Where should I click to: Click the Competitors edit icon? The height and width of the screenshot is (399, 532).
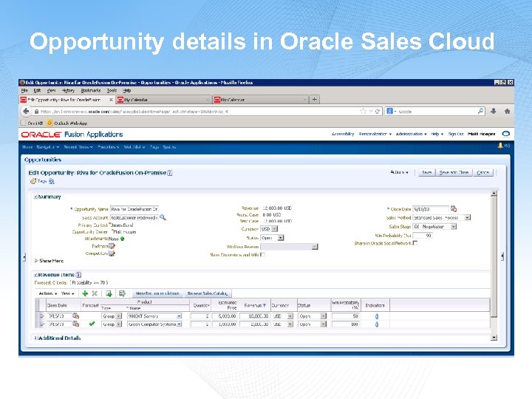pos(112,253)
